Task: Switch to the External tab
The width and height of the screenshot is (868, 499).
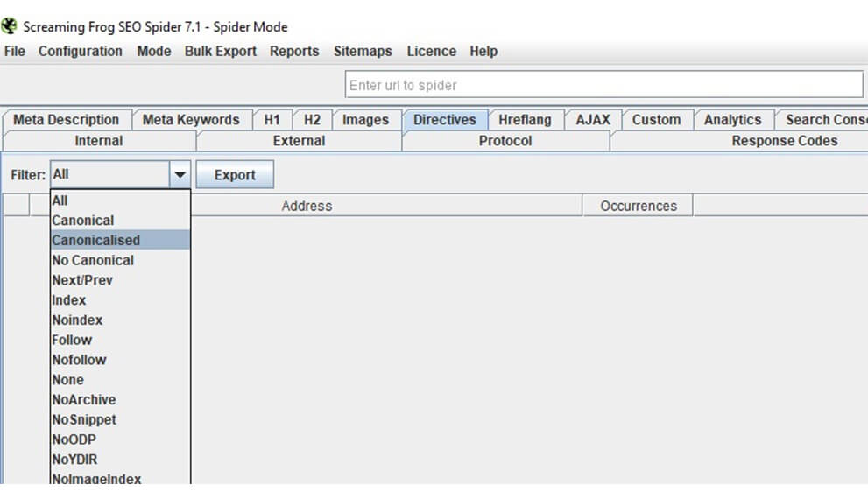Action: pos(299,141)
